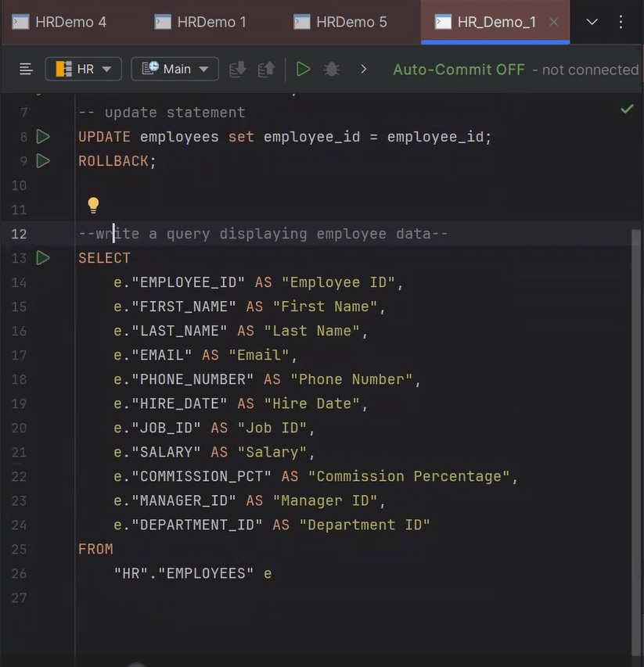Screen dimensions: 644x667
Task: Start the debugger with the bug icon
Action: pyautogui.click(x=331, y=69)
